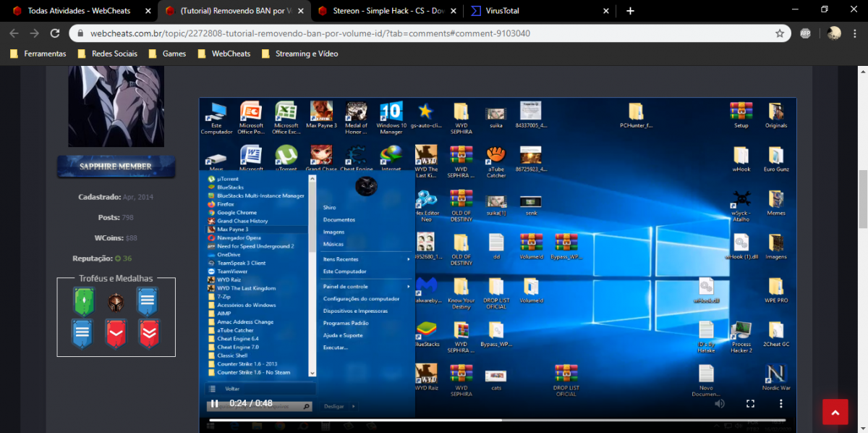The width and height of the screenshot is (868, 433).
Task: Click the red single-chevron medal
Action: coord(116,333)
